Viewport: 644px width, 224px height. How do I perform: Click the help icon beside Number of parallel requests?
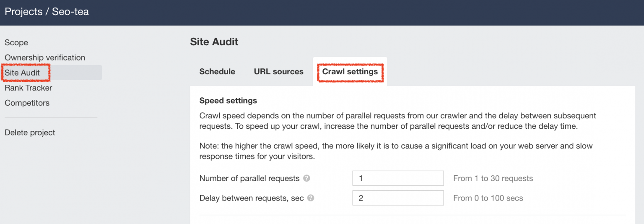coord(306,178)
